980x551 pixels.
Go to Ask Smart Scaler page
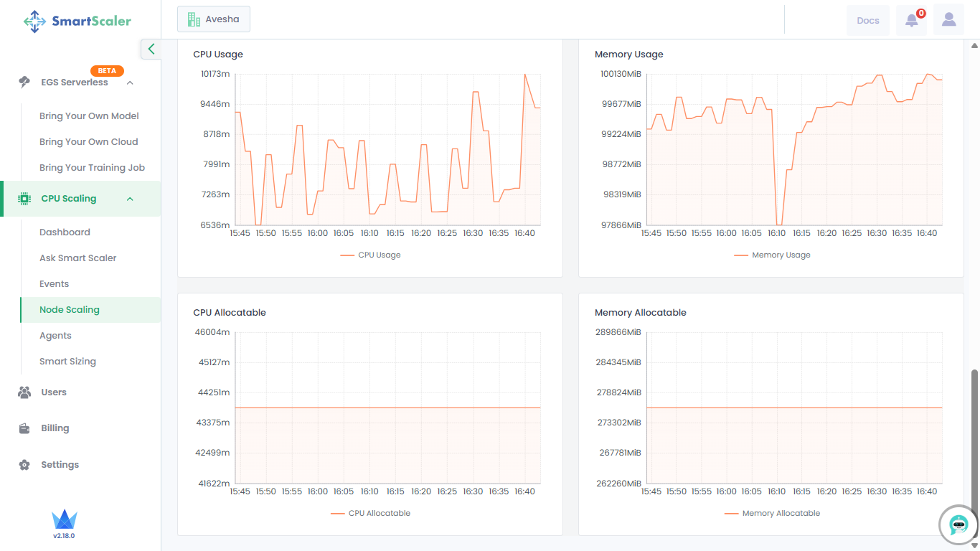coord(77,258)
